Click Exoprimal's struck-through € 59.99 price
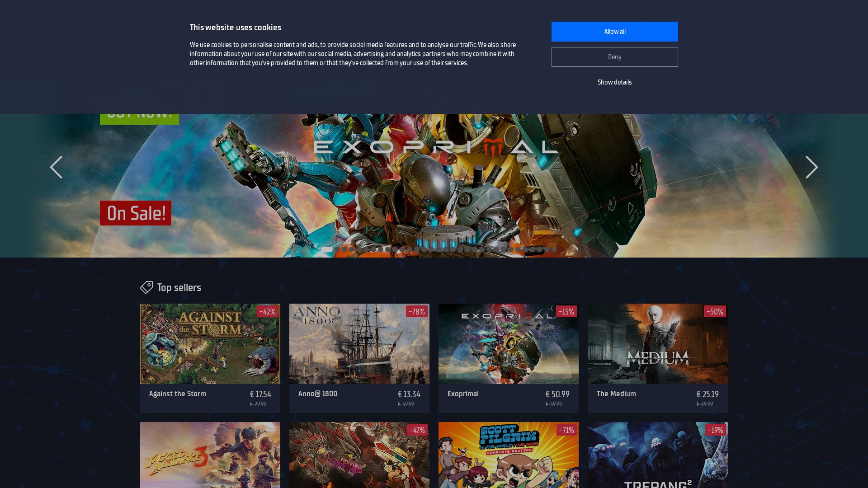Image resolution: width=868 pixels, height=488 pixels. pos(554,404)
